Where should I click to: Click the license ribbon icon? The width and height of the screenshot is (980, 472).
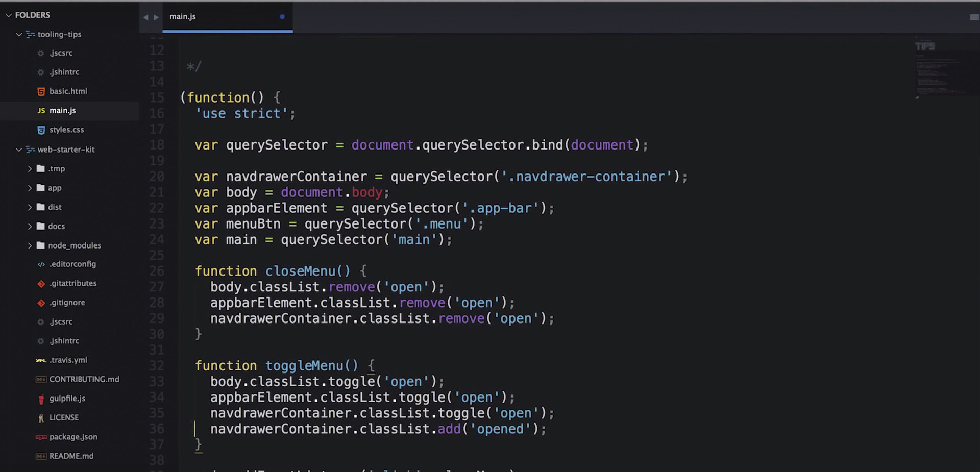(x=41, y=418)
